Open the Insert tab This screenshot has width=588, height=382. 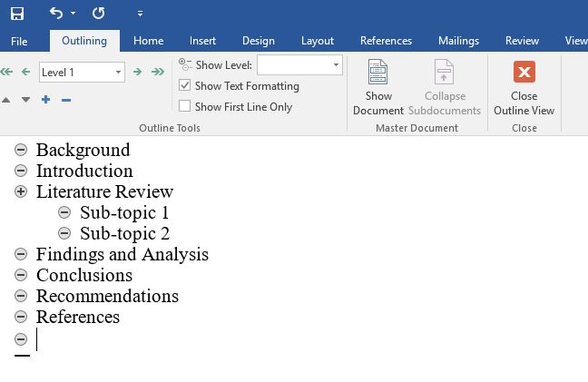[202, 41]
